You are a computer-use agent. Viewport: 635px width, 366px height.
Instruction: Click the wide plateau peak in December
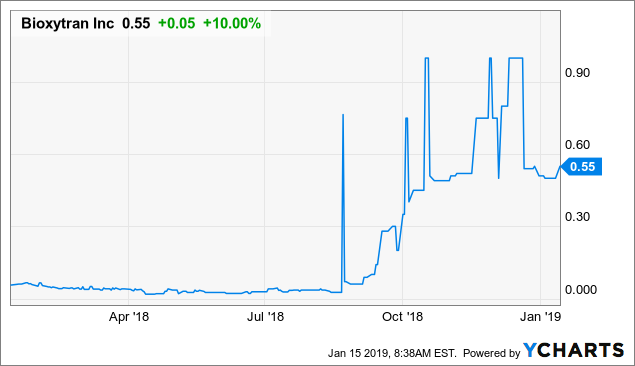(516, 58)
